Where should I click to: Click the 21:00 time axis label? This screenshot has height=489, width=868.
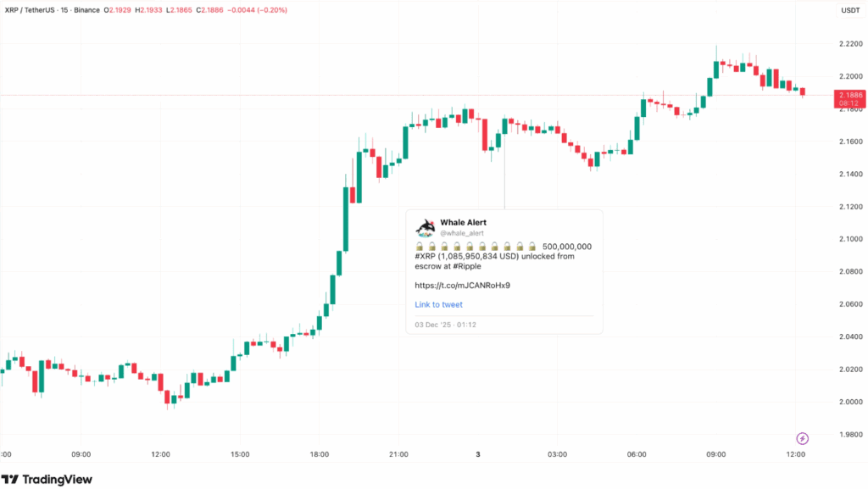(398, 455)
